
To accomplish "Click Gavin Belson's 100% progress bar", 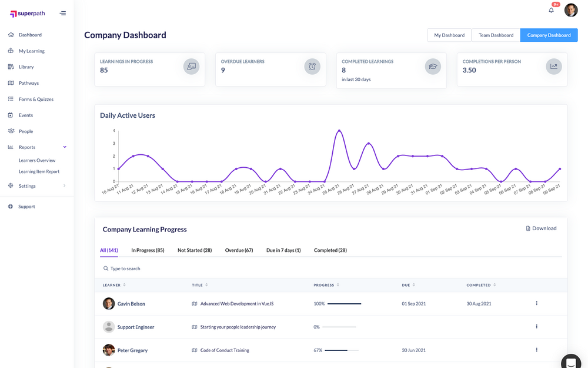I will point(344,304).
